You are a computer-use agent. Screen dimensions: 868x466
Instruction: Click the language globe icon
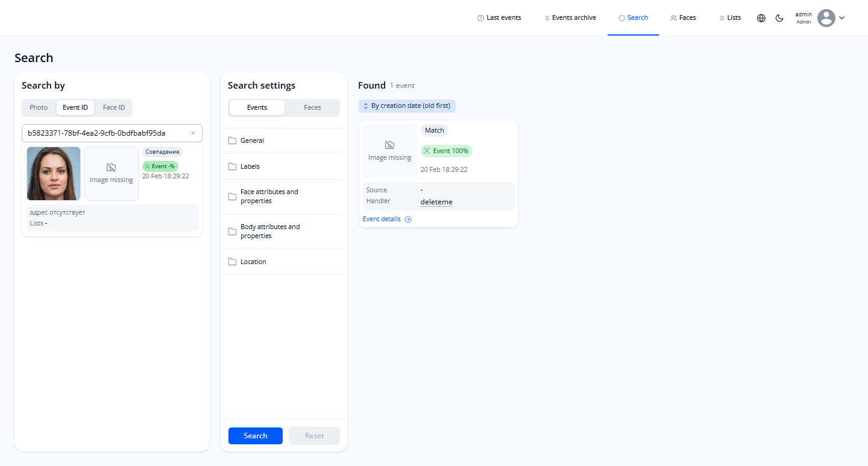point(761,17)
